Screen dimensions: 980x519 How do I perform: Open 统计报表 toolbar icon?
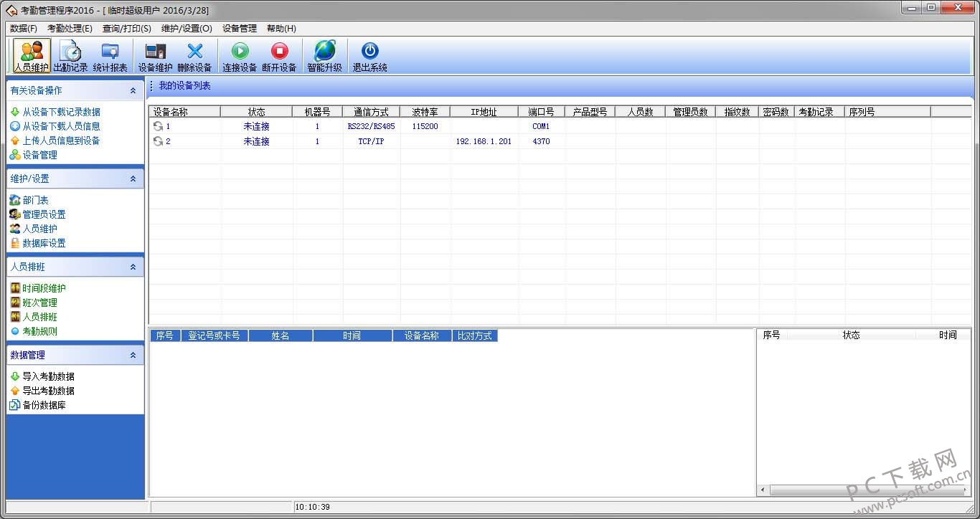[x=110, y=51]
